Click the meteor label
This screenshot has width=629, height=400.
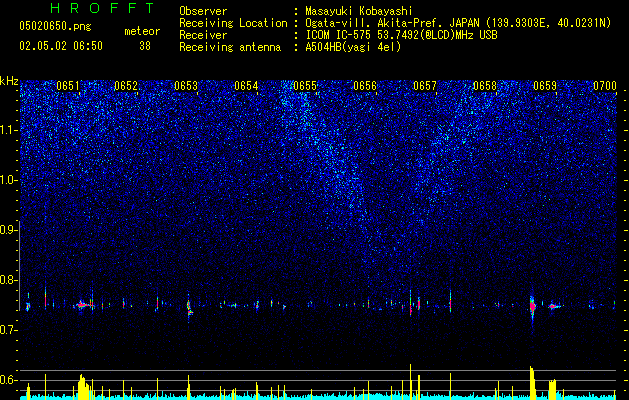point(142,31)
